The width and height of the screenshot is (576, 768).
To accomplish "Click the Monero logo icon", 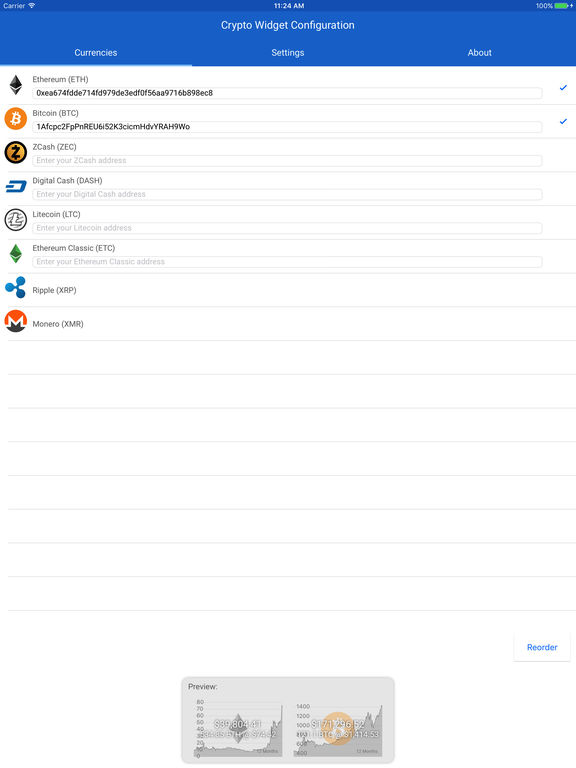I will [x=16, y=321].
